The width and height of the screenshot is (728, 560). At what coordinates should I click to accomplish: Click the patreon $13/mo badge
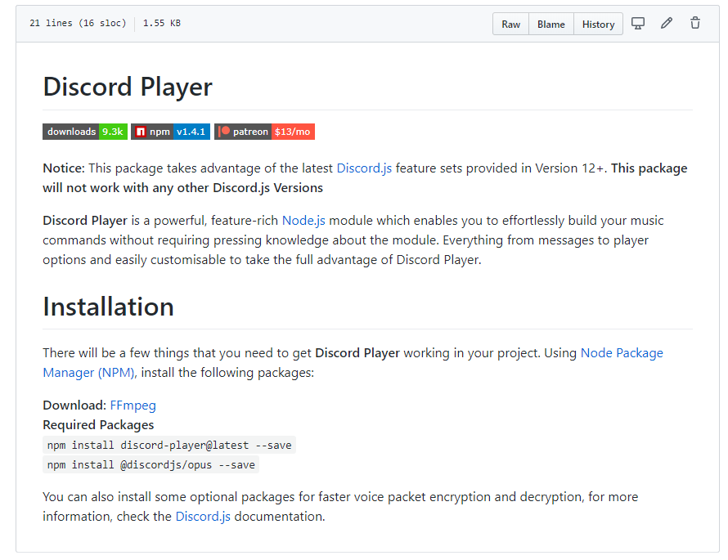(x=265, y=132)
